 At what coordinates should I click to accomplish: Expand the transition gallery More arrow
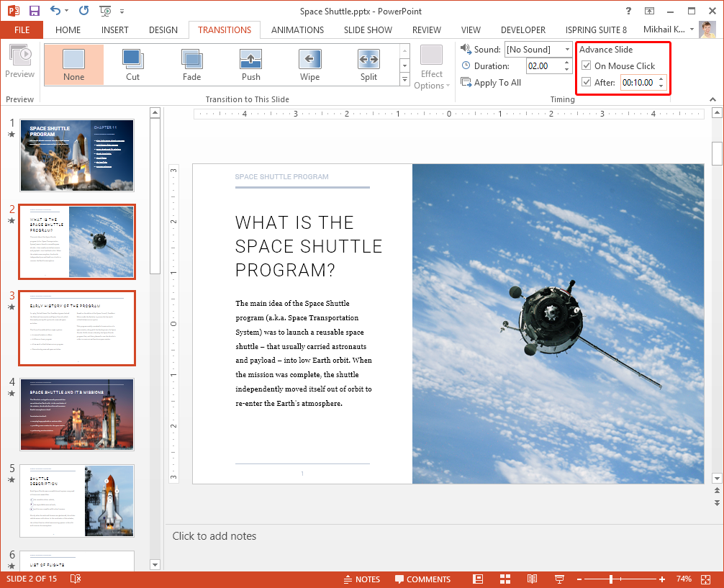click(x=404, y=80)
